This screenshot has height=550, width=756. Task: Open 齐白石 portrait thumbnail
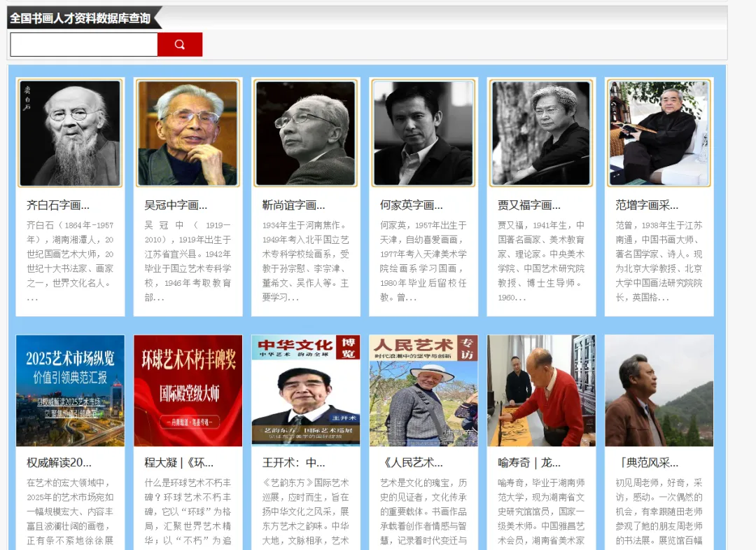coord(70,133)
